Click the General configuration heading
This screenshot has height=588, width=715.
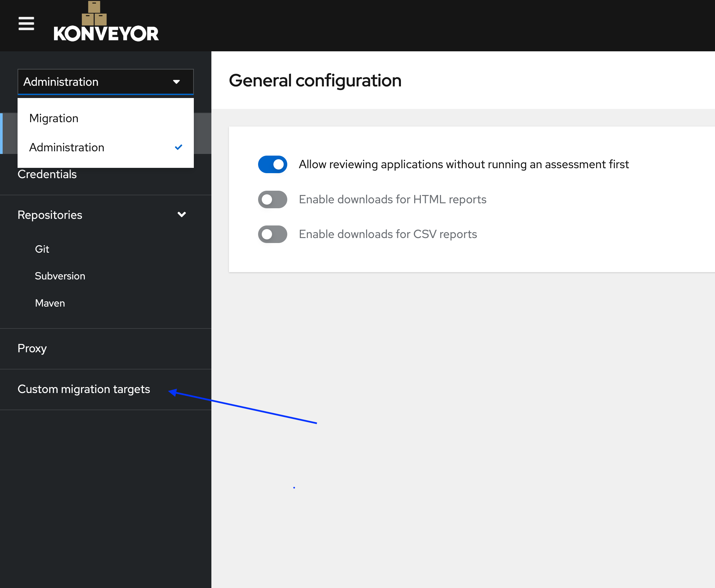315,80
